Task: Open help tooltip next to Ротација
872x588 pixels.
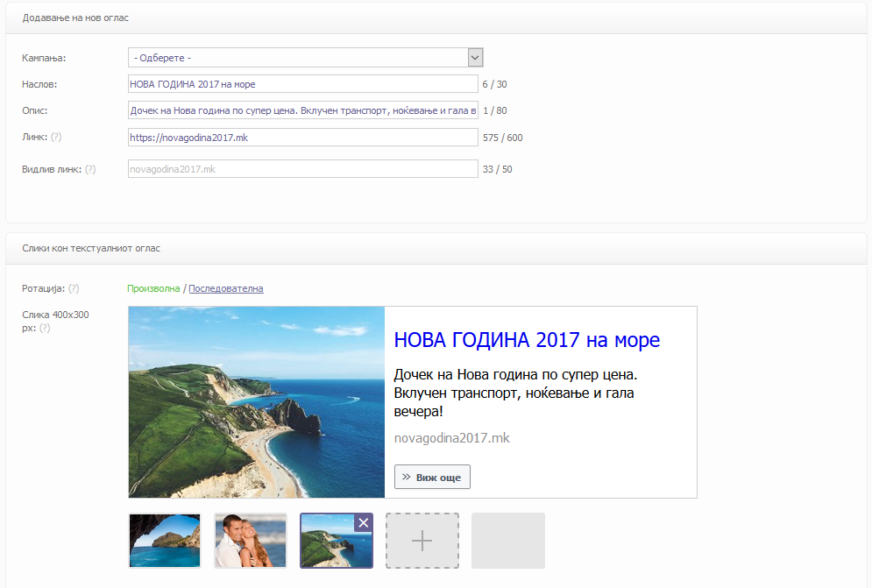Action: click(x=74, y=288)
